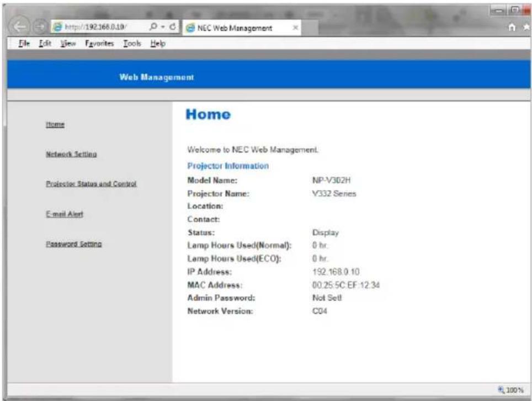Open the browser Home icon

(512, 27)
